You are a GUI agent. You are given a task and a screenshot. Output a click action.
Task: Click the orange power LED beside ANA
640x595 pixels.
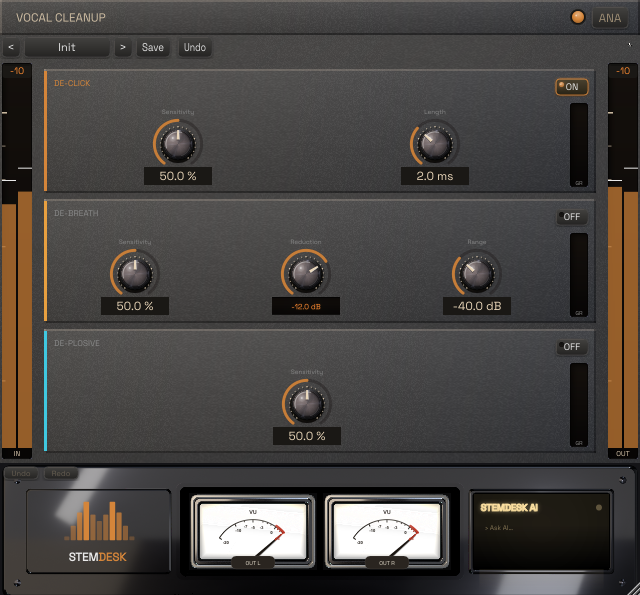pyautogui.click(x=578, y=18)
